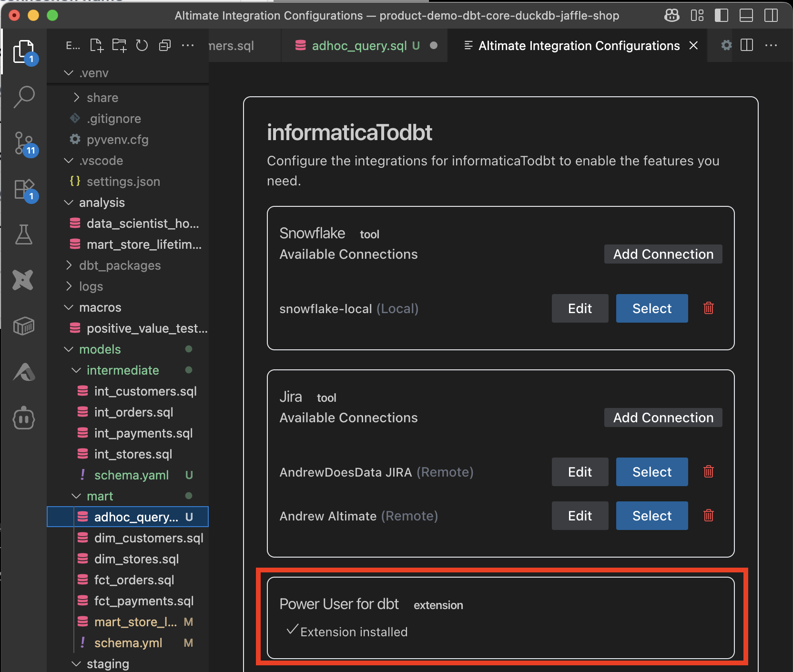The width and height of the screenshot is (793, 672).
Task: Open the Explorer view in activity bar
Action: pos(23,51)
